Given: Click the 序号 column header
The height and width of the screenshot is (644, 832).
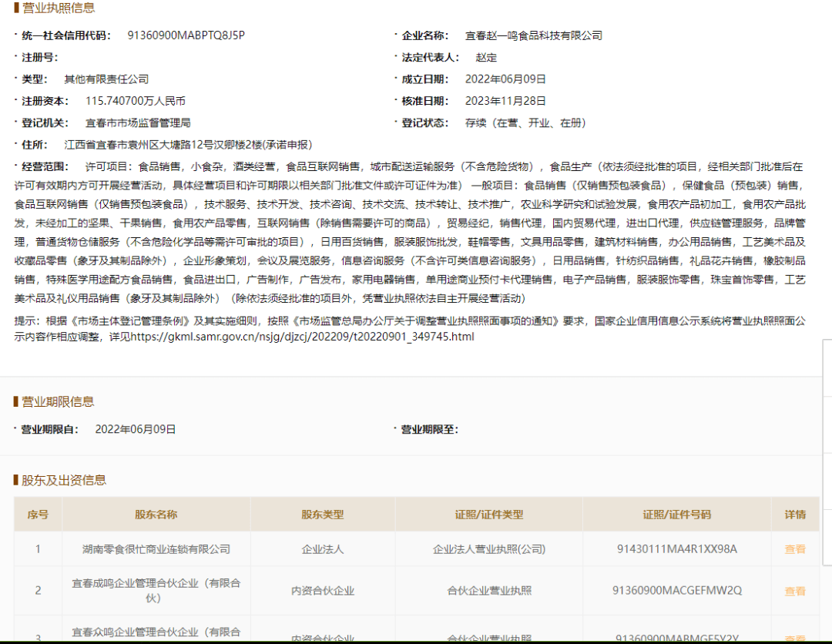Looking at the screenshot, I should [x=39, y=515].
